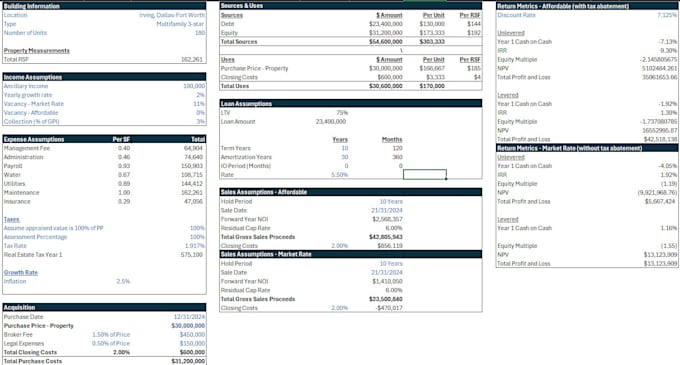Select the Tax Rate value 1.917%

tap(195, 246)
